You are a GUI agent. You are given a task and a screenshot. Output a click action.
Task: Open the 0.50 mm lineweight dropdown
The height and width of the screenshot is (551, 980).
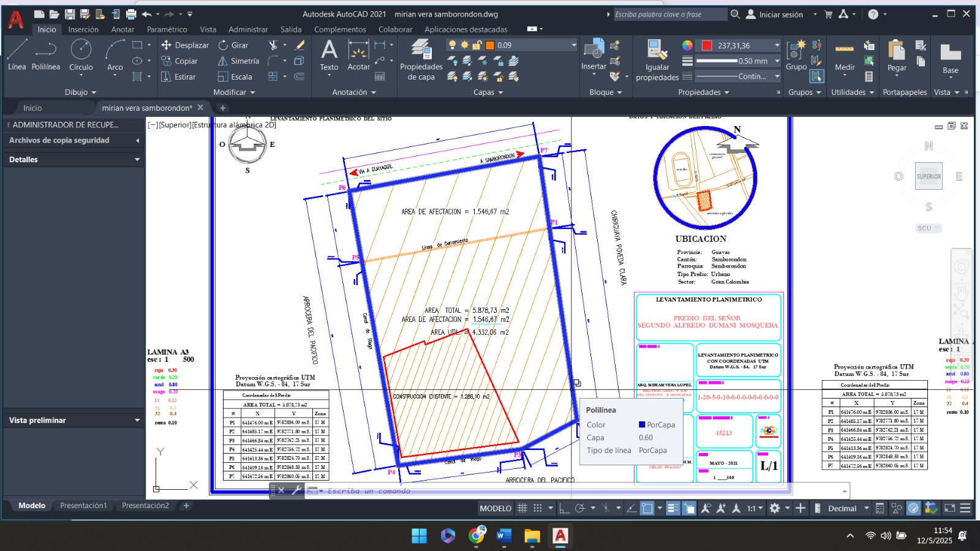(x=777, y=61)
